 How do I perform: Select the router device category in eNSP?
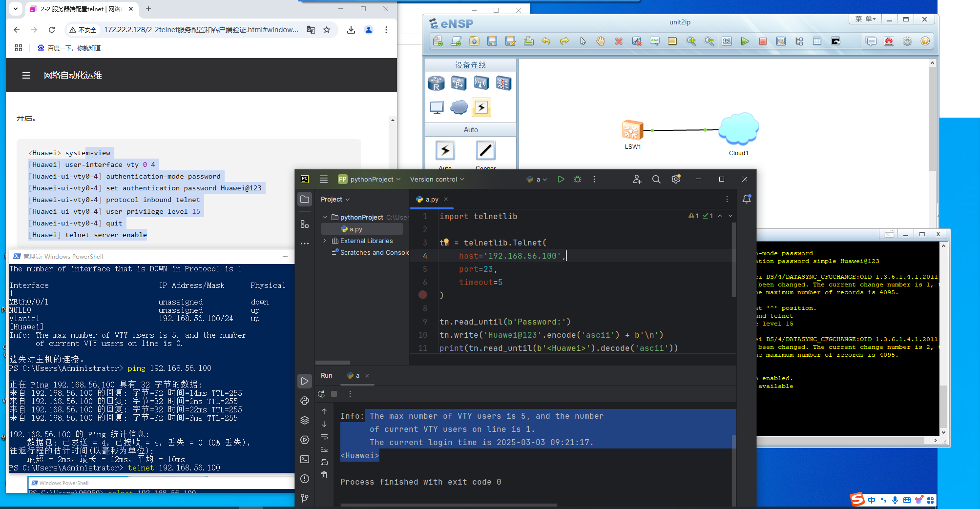436,83
